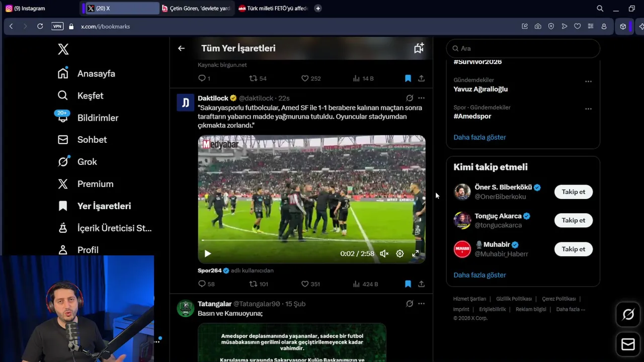Open Grok explain icon on Daktilock post
Viewport: 644px width, 362px height.
tap(410, 98)
